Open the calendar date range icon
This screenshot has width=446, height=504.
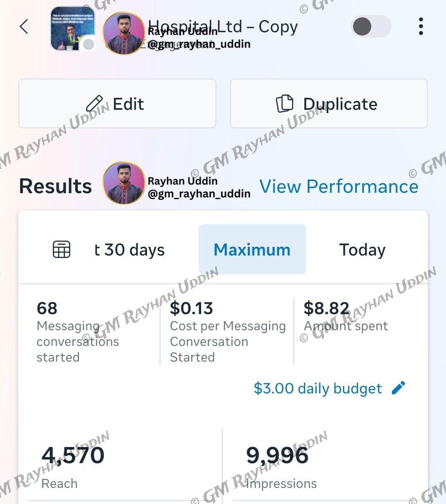pos(62,249)
